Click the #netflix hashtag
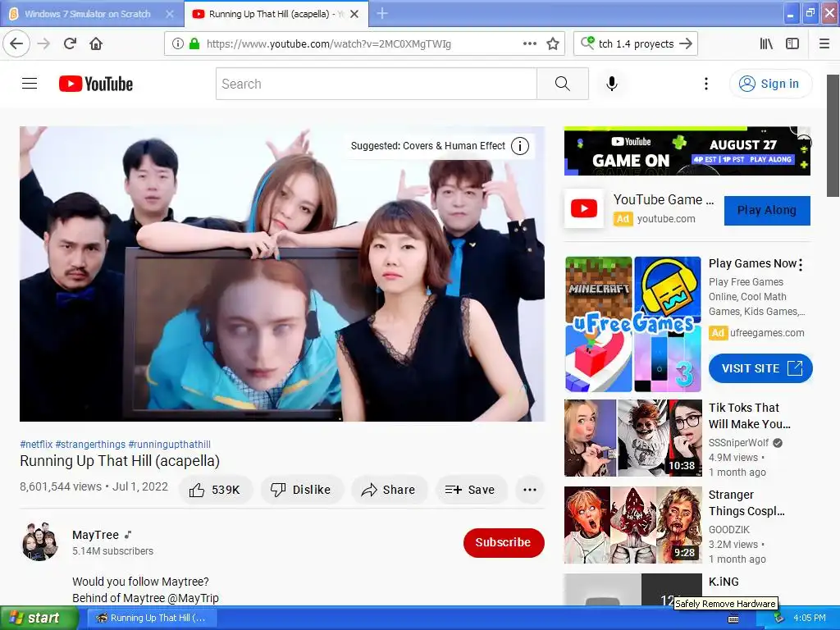The width and height of the screenshot is (840, 630). (36, 444)
